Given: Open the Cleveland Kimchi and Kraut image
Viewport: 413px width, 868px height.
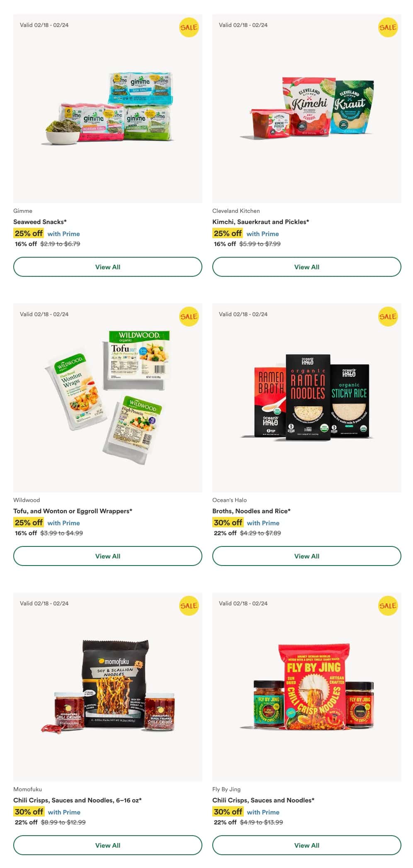Looking at the screenshot, I should point(307,109).
